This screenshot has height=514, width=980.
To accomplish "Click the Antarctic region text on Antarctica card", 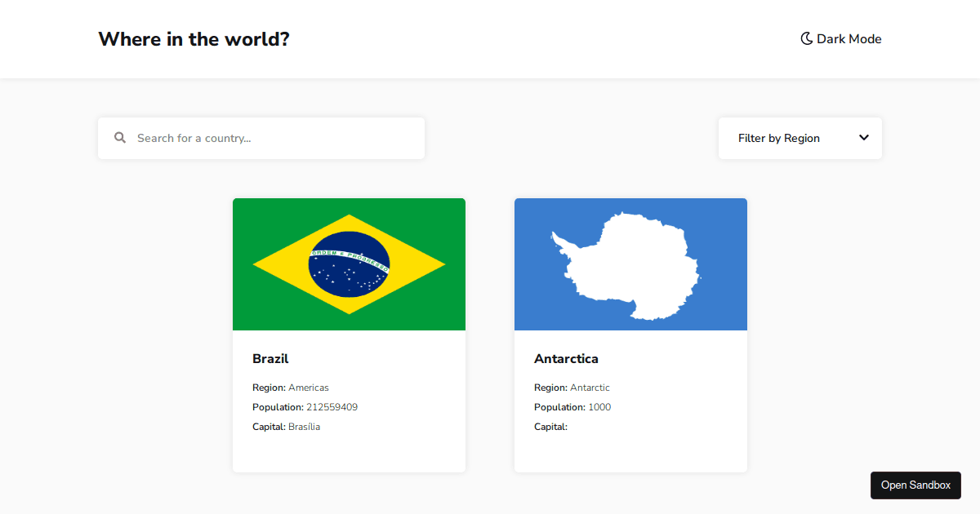I will pos(590,387).
